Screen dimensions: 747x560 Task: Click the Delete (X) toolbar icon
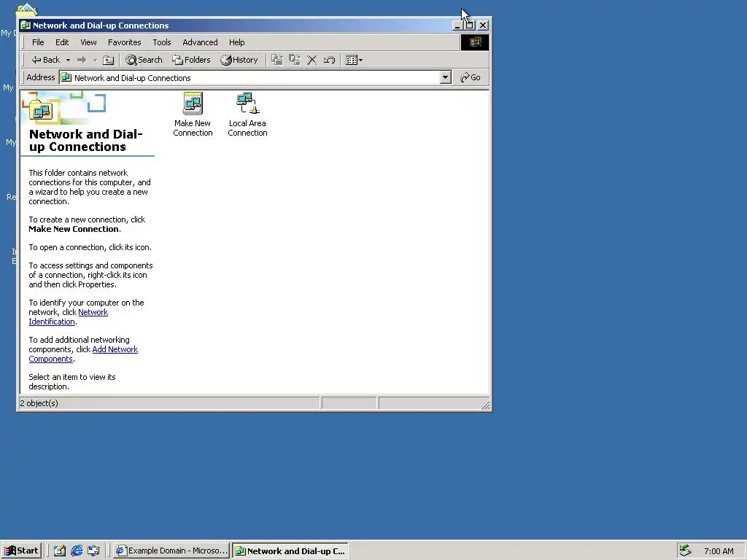tap(312, 60)
